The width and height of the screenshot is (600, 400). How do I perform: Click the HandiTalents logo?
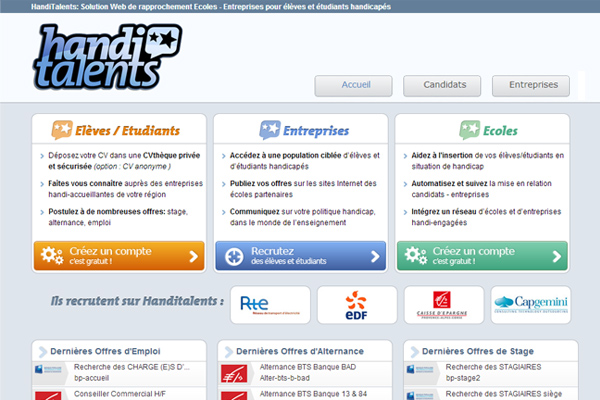click(x=108, y=57)
